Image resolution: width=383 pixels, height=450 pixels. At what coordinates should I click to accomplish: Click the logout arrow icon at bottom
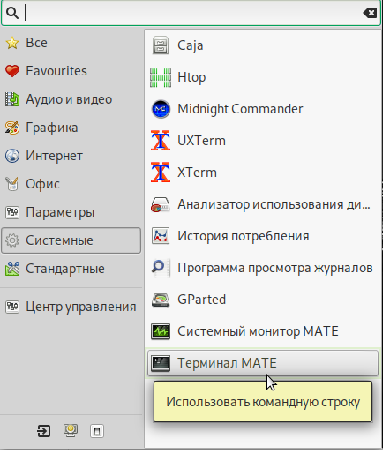(x=44, y=431)
